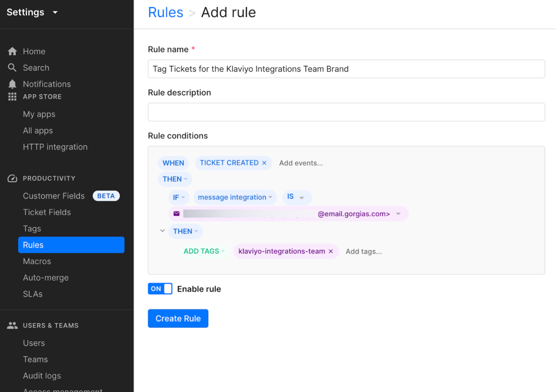Click the App Store grid icon
Viewport: 558px width, 392px height.
(12, 97)
